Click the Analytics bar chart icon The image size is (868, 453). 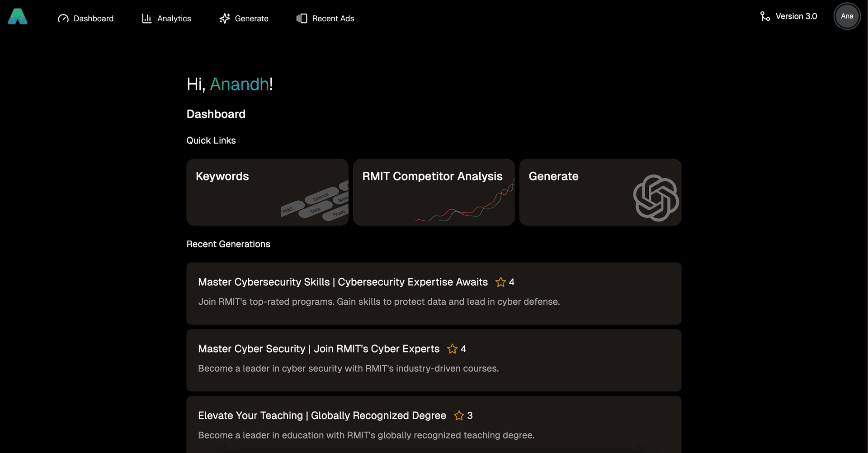[x=146, y=19]
